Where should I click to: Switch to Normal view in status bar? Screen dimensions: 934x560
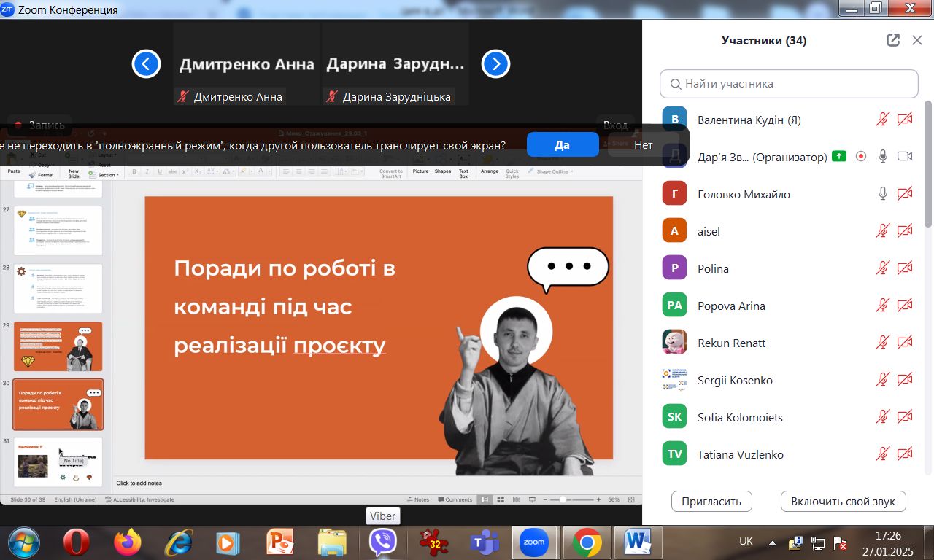pos(485,499)
